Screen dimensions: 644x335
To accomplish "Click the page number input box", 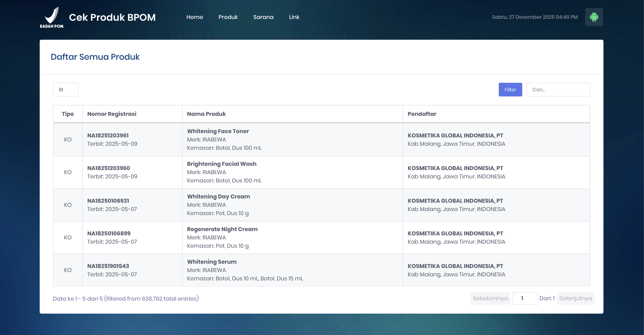I will (x=525, y=298).
